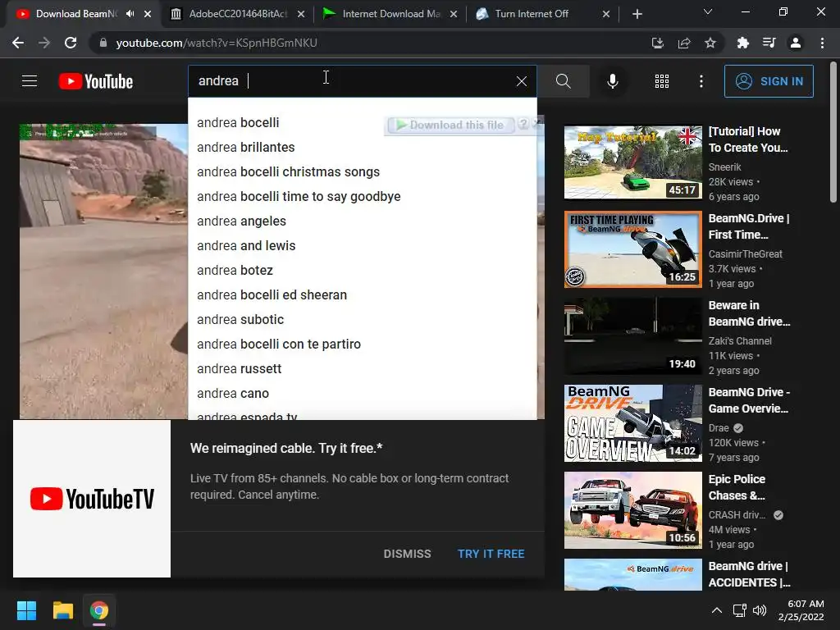Click the help ? on IDM download panel
The width and height of the screenshot is (840, 630).
click(523, 124)
